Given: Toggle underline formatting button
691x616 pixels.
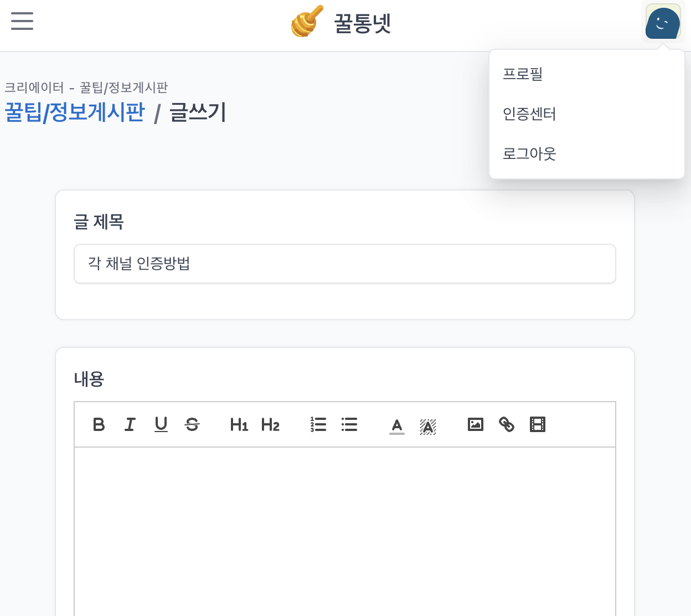Looking at the screenshot, I should point(161,424).
